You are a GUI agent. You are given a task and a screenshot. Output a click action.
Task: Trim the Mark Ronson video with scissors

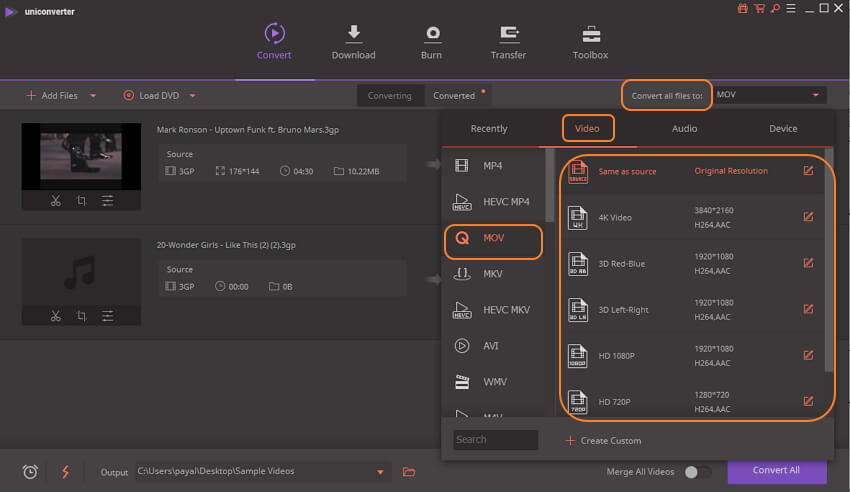click(x=55, y=201)
